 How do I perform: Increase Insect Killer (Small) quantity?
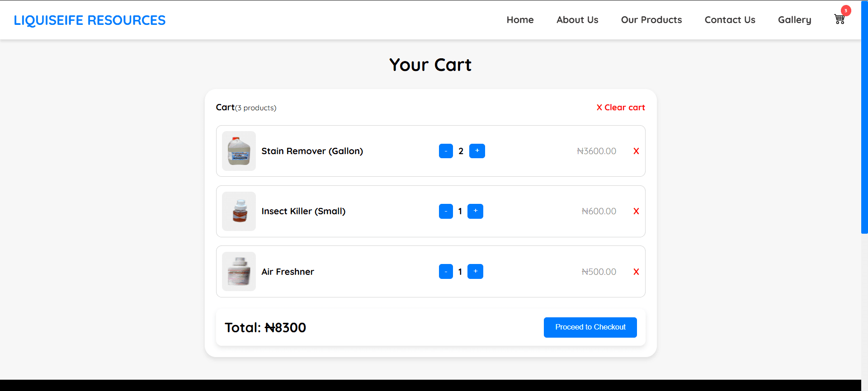point(475,211)
